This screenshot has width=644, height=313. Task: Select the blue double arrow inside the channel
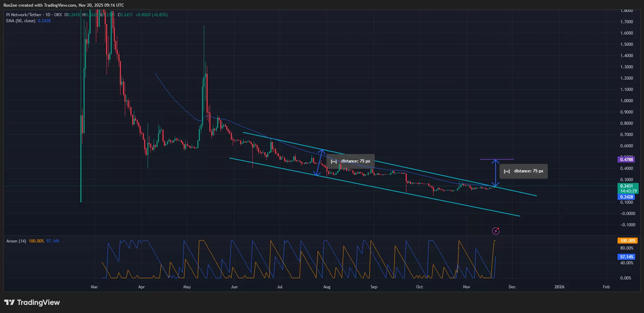click(x=320, y=163)
